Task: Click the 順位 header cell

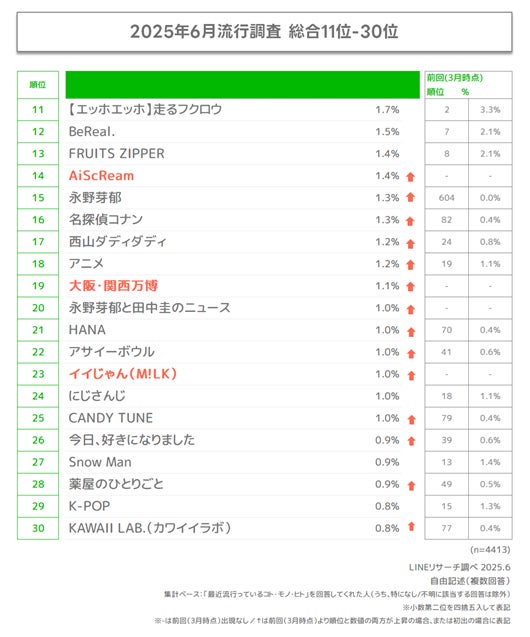Action: [x=38, y=85]
